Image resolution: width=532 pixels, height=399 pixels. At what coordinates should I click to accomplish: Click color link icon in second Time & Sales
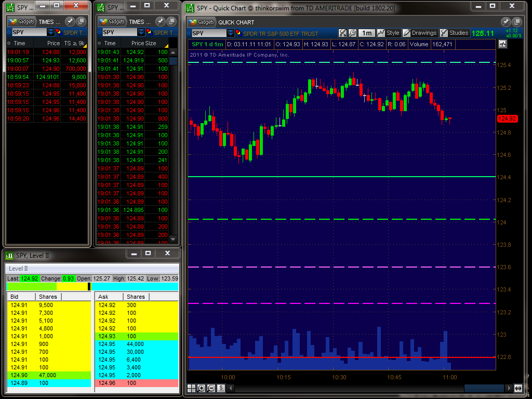click(149, 32)
